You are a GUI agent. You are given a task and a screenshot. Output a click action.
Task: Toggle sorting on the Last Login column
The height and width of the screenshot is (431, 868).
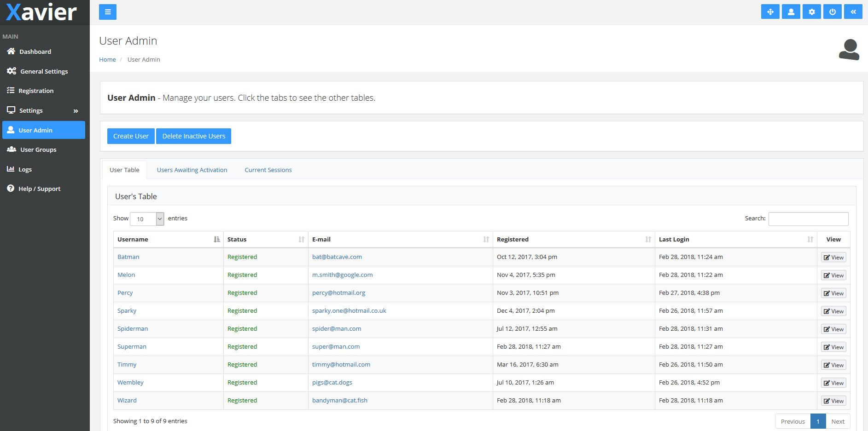point(809,239)
